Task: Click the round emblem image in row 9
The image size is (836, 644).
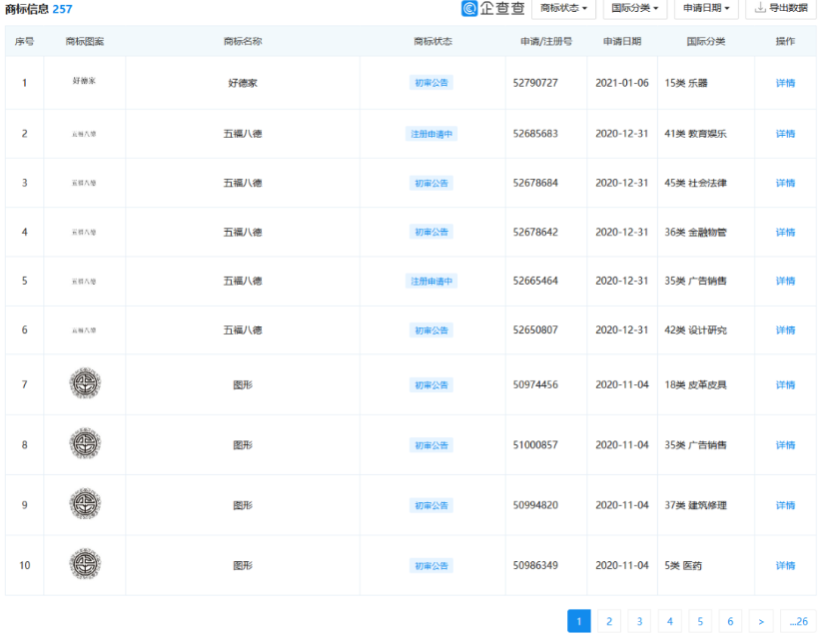Action: [85, 504]
